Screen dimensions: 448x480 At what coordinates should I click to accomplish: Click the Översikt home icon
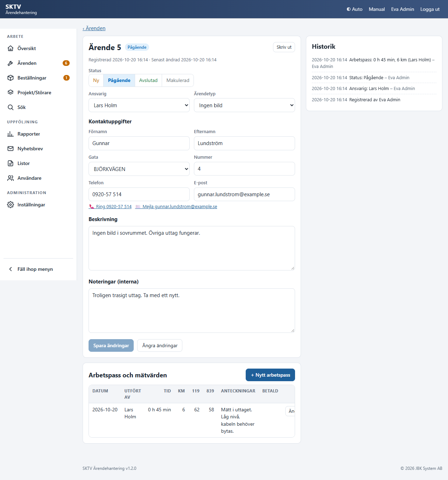pyautogui.click(x=10, y=48)
